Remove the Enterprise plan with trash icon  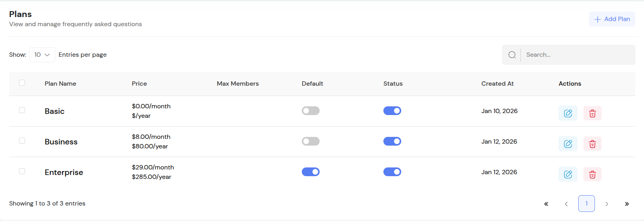click(592, 174)
